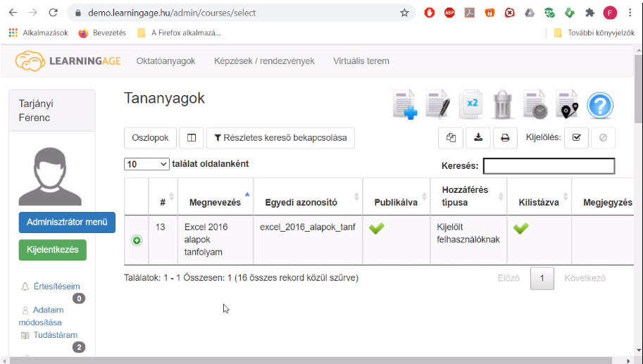This screenshot has height=364, width=643.
Task: Click the print table icon
Action: coord(505,138)
